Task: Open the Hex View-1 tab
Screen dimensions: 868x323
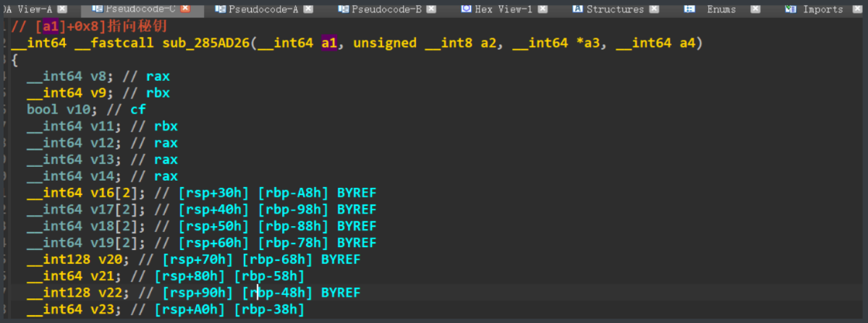Action: coord(503,9)
